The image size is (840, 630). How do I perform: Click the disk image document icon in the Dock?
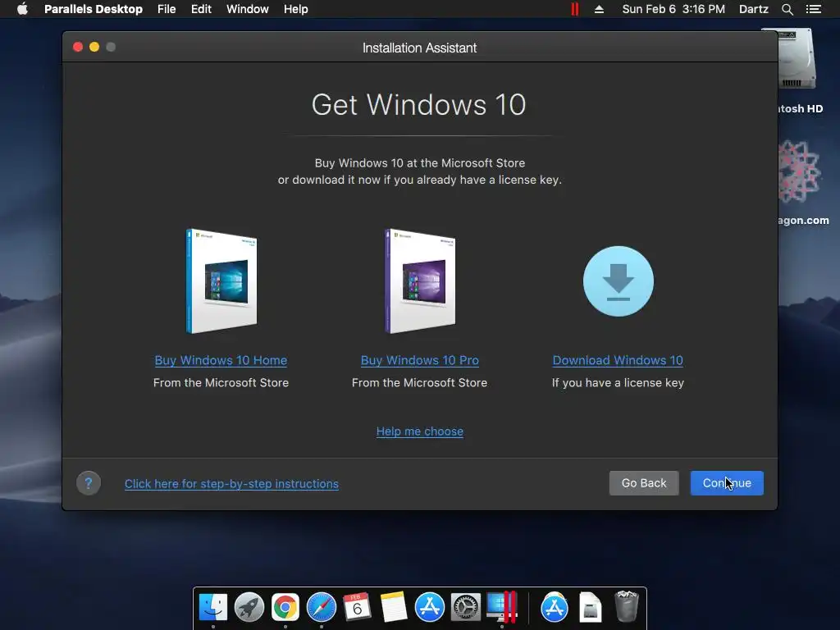591,607
